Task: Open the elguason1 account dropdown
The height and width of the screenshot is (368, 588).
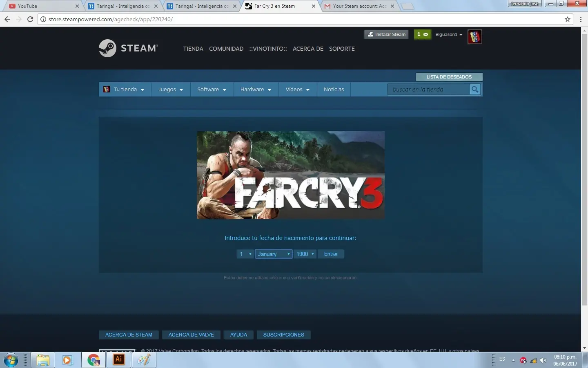Action: click(449, 35)
